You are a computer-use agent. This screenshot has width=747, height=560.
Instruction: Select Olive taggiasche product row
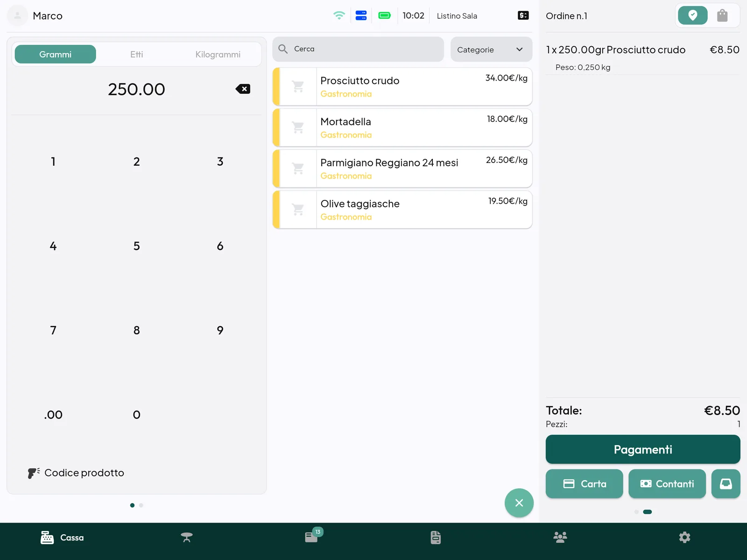402,210
